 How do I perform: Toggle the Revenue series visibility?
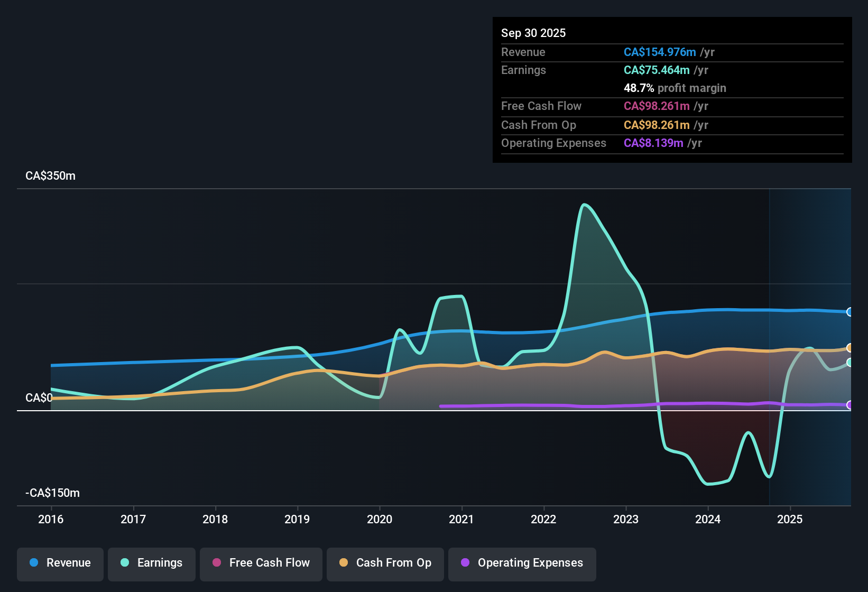[x=60, y=563]
